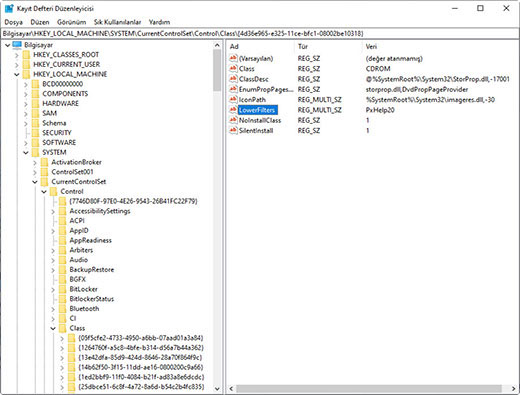Screen dimensions: 520x395
Task: Select the {14b62f50-3f15-11dd-ae16-0800200c9a66} class key
Action: pyautogui.click(x=141, y=367)
